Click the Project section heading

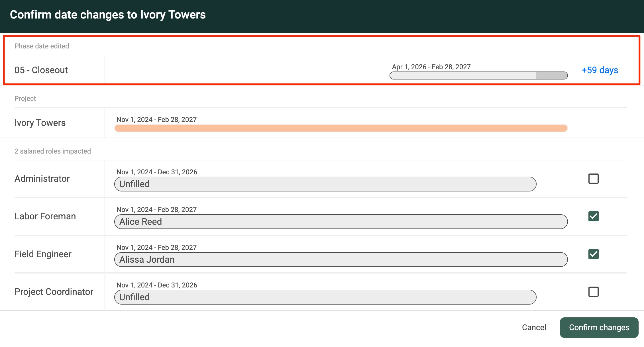tap(25, 99)
